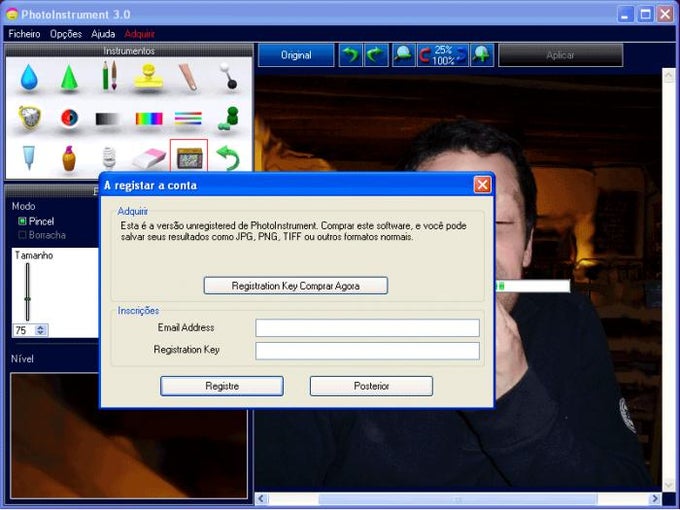The image size is (680, 510).
Task: Click the Aplicar button
Action: coord(560,55)
